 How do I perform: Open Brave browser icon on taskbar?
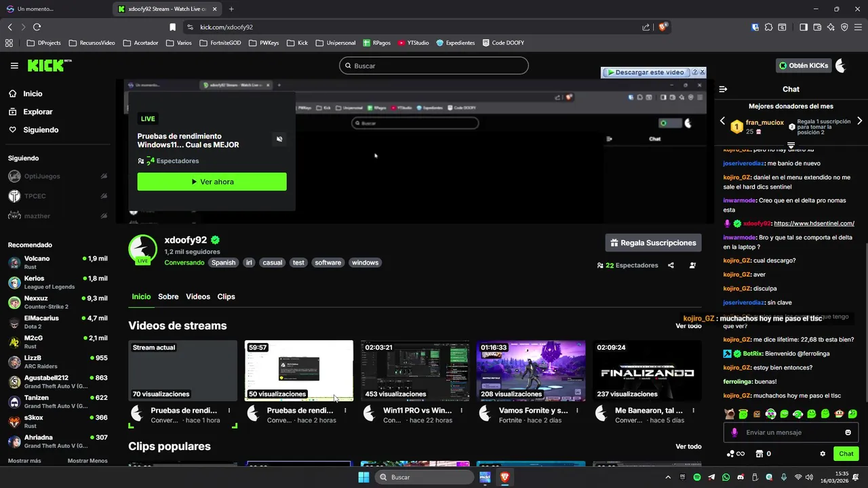click(505, 477)
